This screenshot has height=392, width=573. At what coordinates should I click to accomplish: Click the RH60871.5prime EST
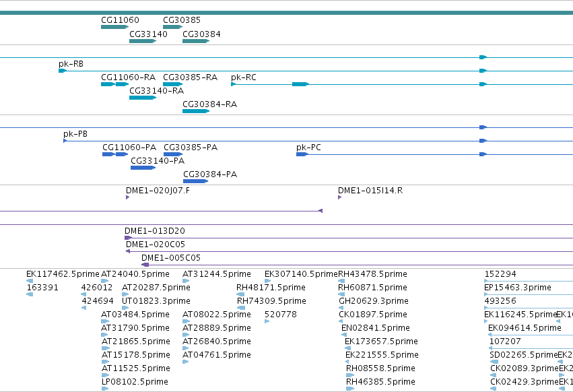pos(341,295)
